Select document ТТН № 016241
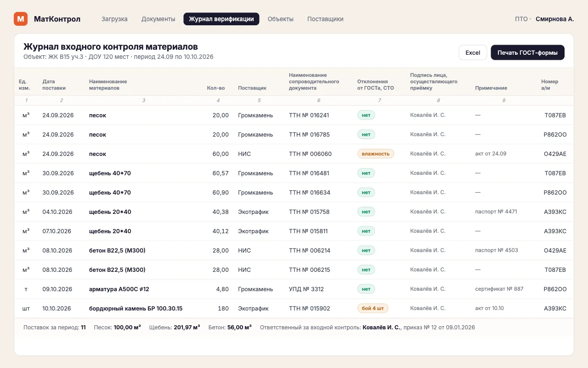 [309, 115]
